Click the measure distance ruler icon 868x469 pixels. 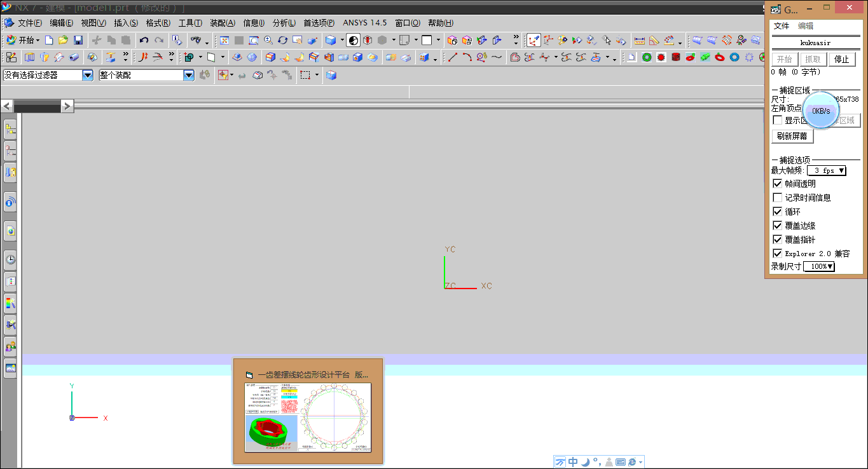pos(640,40)
